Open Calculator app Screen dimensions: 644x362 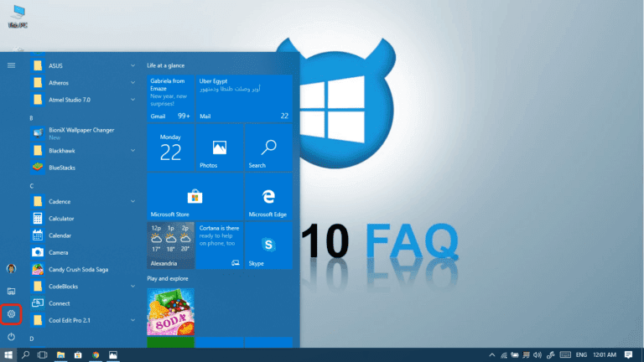pyautogui.click(x=82, y=219)
